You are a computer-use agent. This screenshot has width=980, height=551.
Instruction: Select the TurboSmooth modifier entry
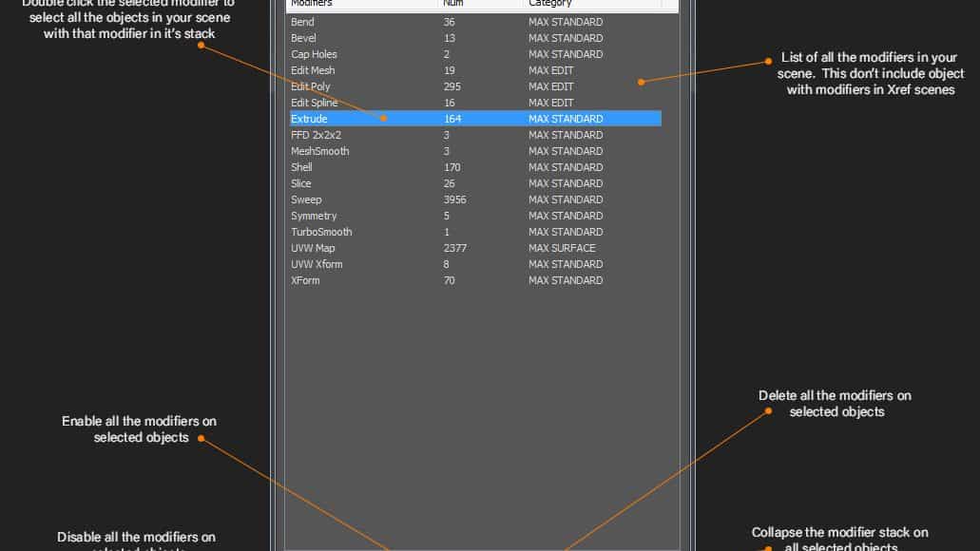click(321, 232)
